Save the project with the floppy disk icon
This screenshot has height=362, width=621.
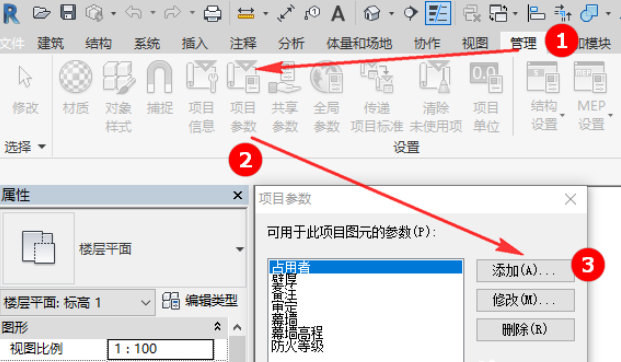click(68, 13)
